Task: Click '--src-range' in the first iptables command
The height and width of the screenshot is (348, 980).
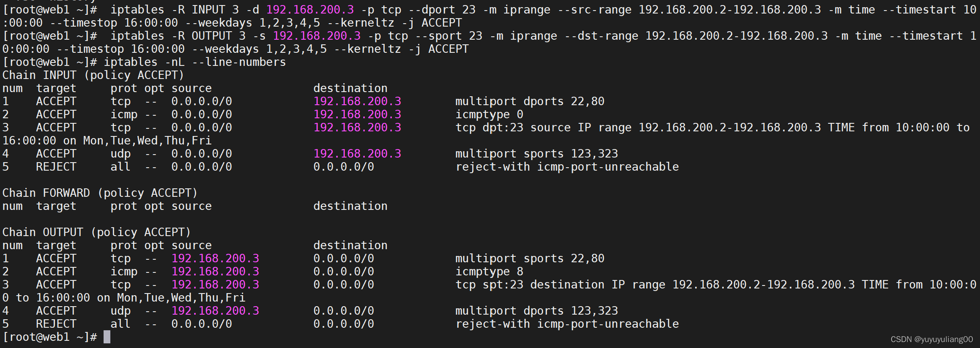Action: (594, 10)
